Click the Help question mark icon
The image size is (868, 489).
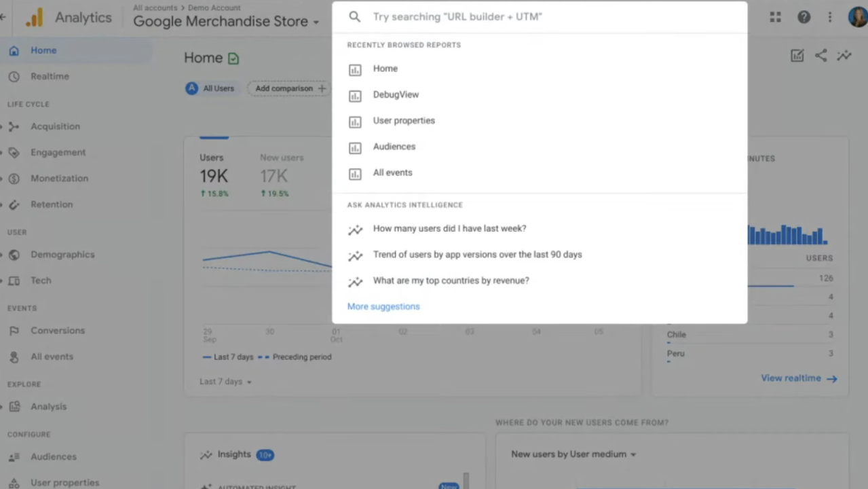click(804, 18)
